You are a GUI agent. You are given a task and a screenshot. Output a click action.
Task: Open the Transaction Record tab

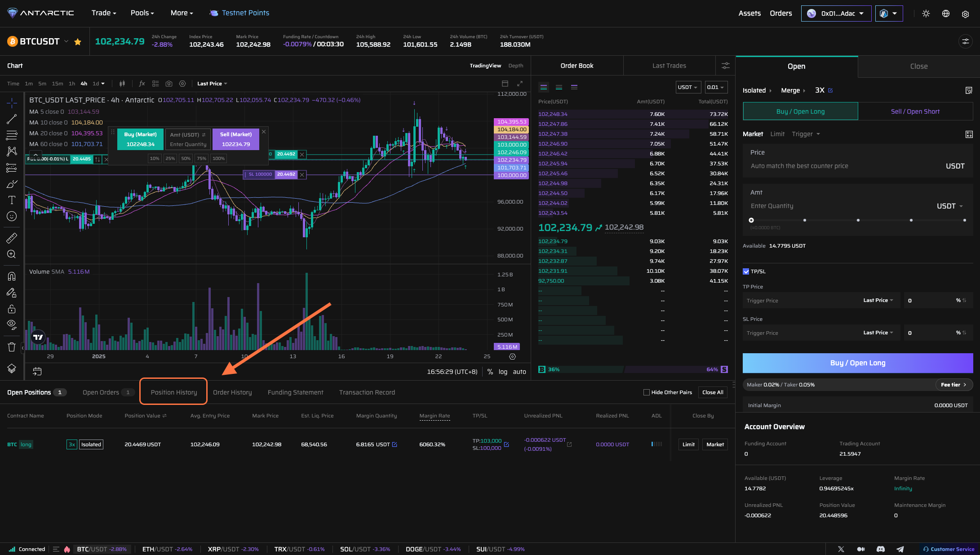pyautogui.click(x=367, y=392)
